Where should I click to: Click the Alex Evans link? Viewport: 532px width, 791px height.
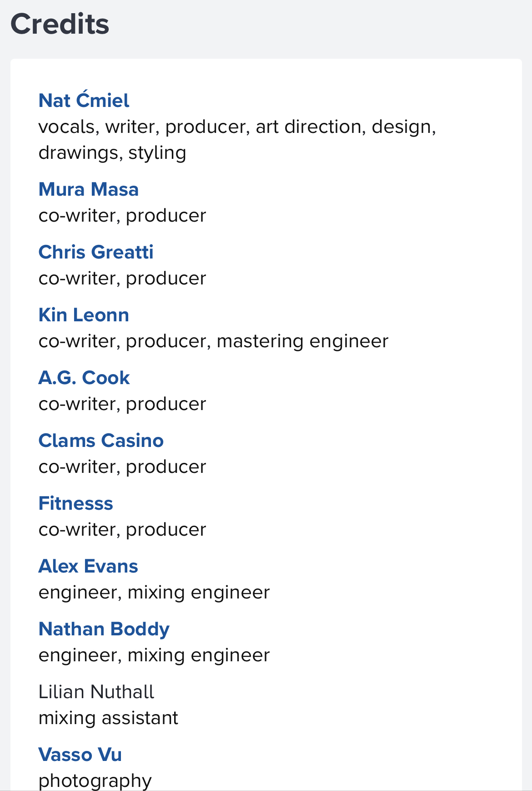(x=88, y=566)
